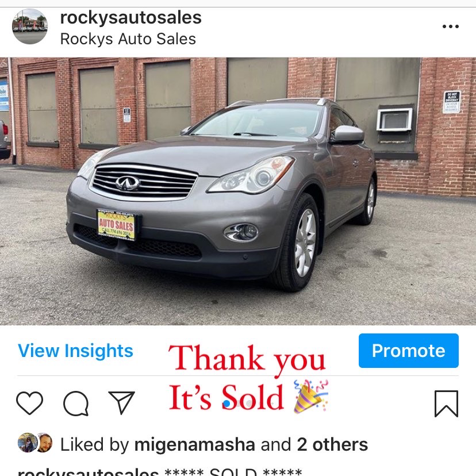476x476 pixels.
Task: Tap the second liker's avatar
Action: click(45, 443)
